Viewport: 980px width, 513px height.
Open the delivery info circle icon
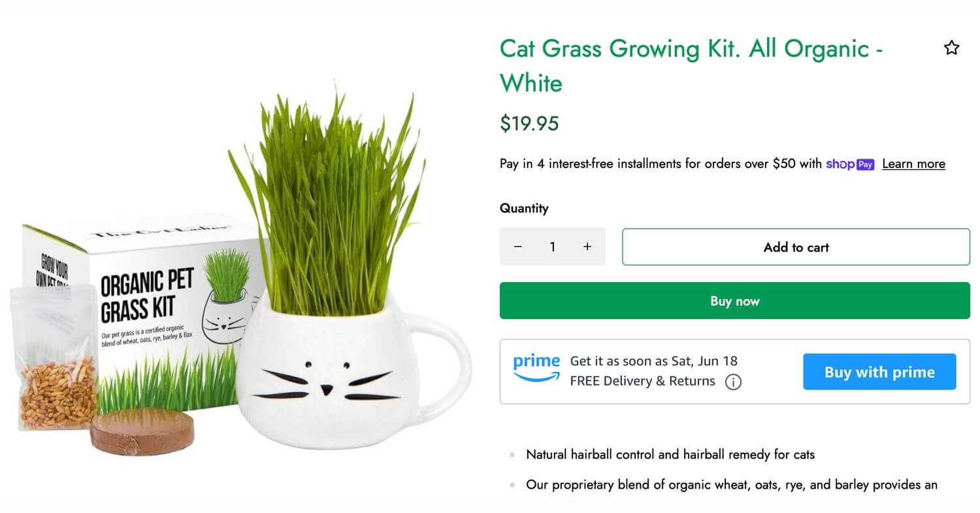(733, 382)
